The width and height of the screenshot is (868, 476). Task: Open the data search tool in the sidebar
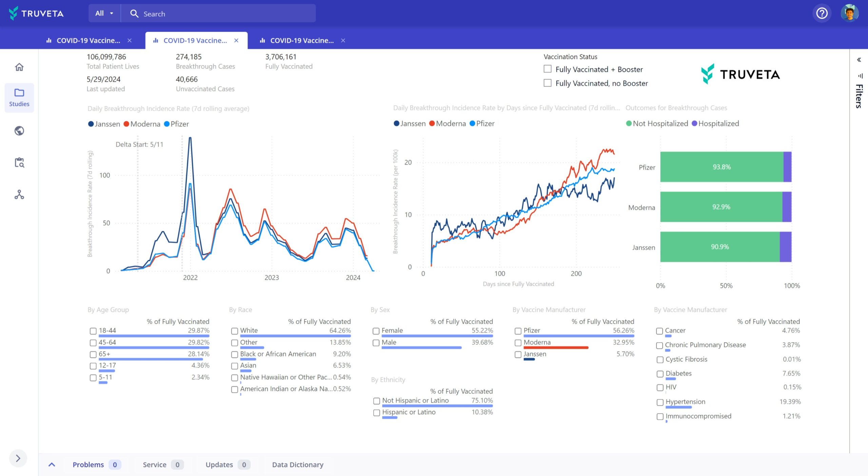(x=19, y=163)
